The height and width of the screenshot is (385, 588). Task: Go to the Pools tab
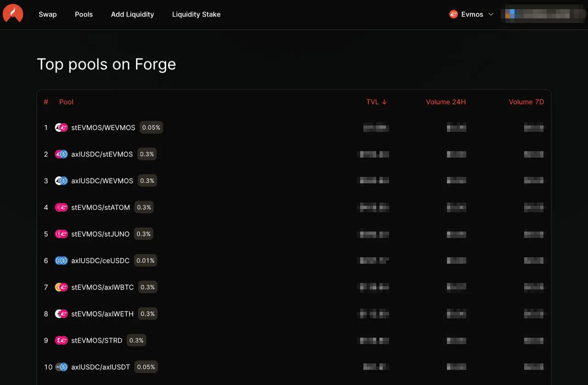(x=84, y=14)
